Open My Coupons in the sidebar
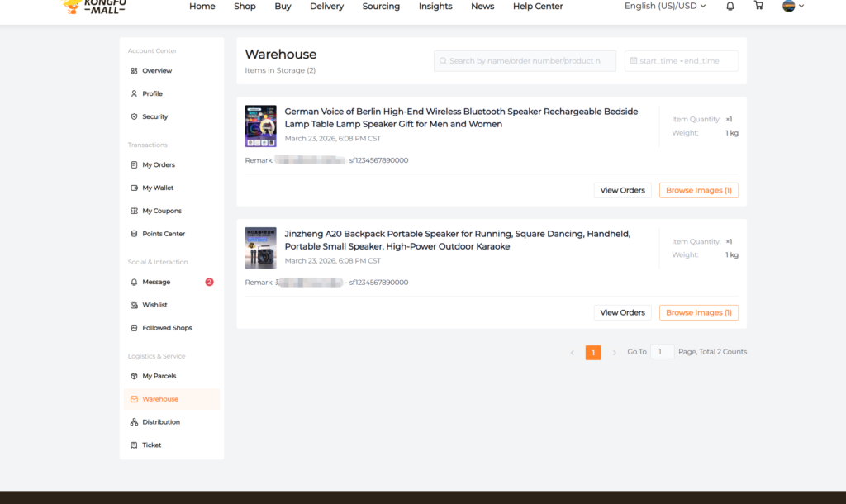Image resolution: width=846 pixels, height=504 pixels. pyautogui.click(x=161, y=212)
